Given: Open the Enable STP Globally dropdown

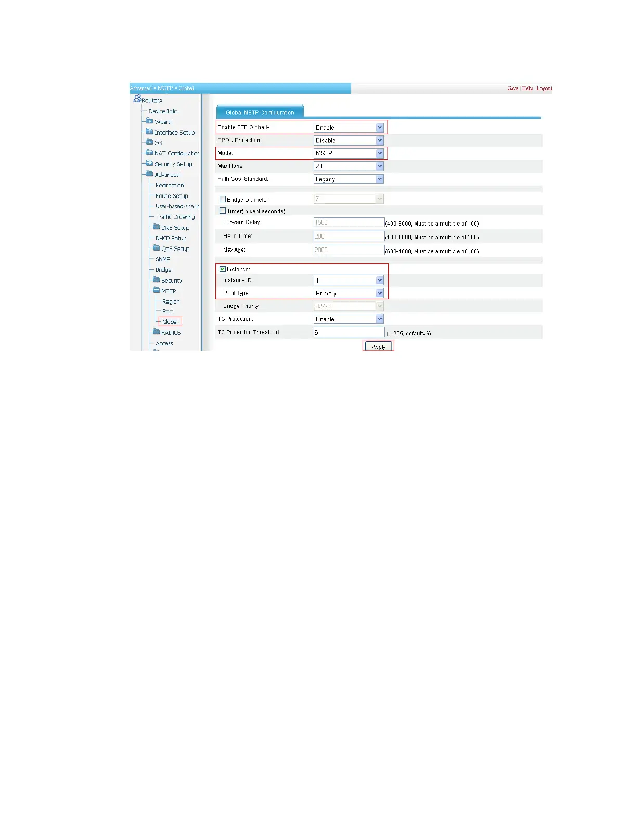Looking at the screenshot, I should coord(349,127).
